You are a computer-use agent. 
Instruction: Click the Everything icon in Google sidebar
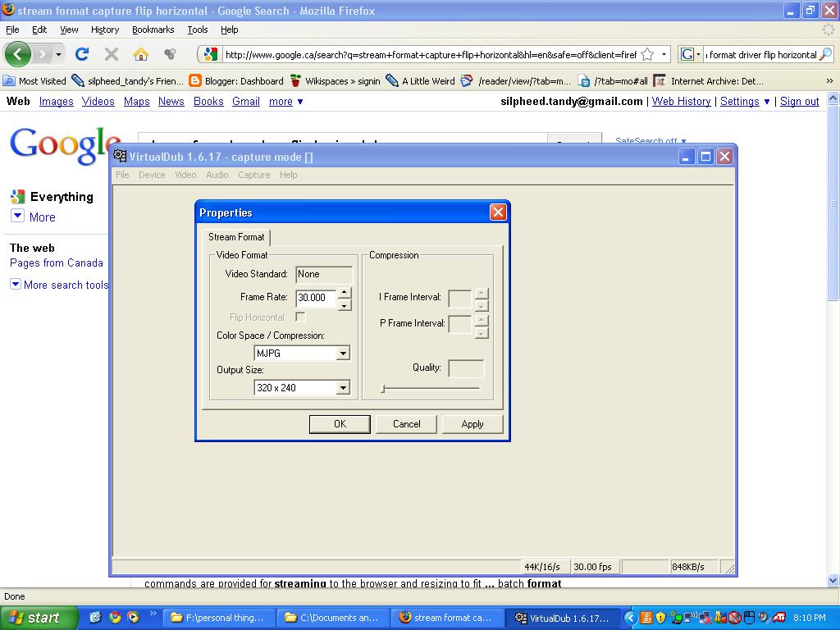coord(18,197)
